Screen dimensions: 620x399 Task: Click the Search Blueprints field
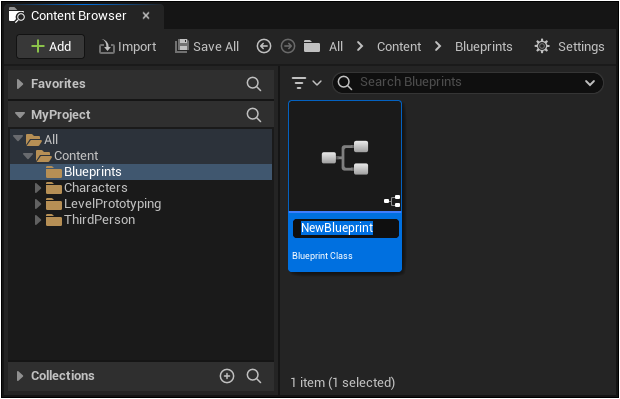pyautogui.click(x=468, y=83)
